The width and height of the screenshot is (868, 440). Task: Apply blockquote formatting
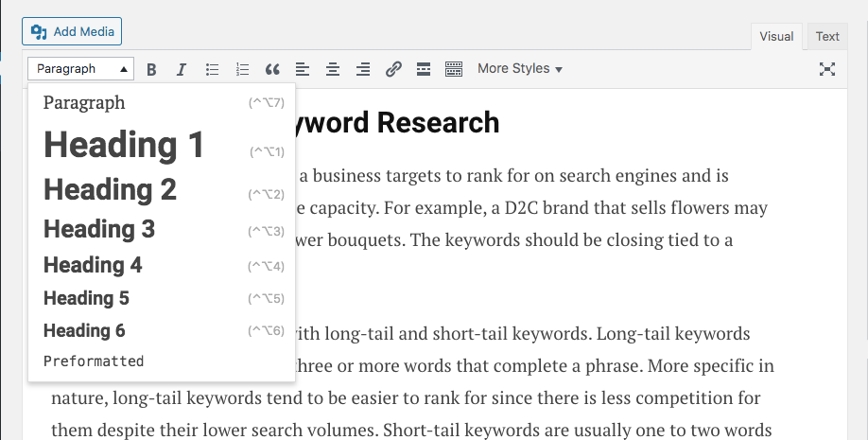[272, 69]
